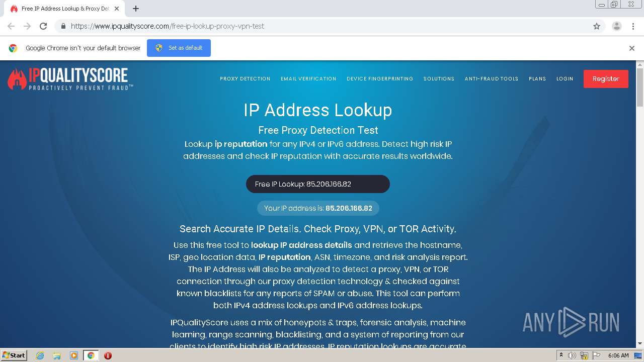This screenshot has width=644, height=362.
Task: Click the red Register button
Action: [x=606, y=79]
